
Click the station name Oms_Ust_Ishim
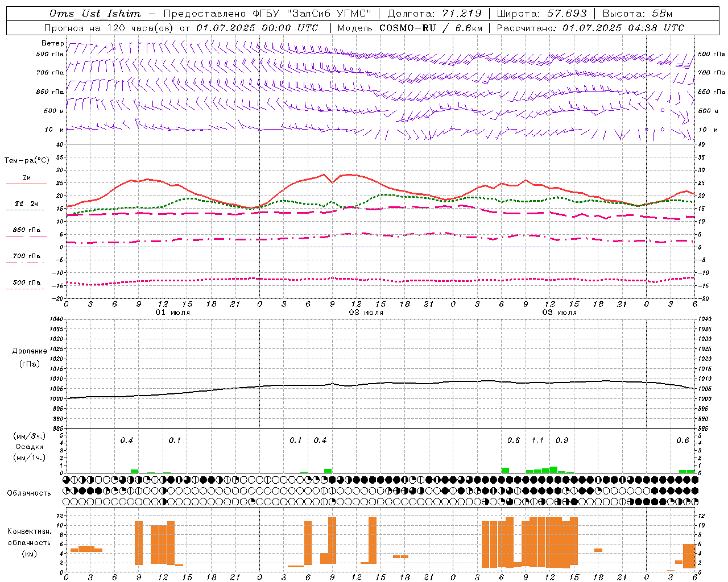(x=95, y=14)
